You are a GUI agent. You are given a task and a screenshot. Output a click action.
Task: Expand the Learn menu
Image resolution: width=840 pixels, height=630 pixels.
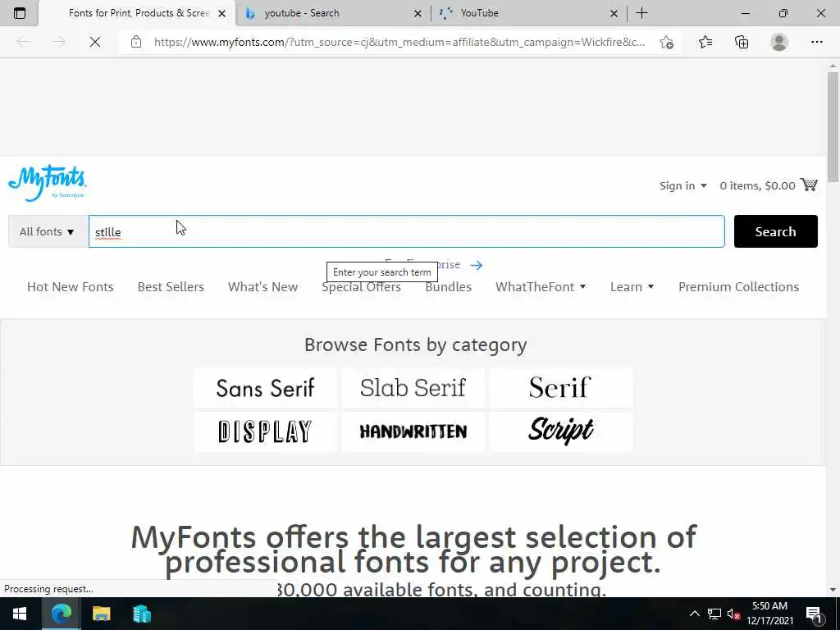tap(632, 286)
